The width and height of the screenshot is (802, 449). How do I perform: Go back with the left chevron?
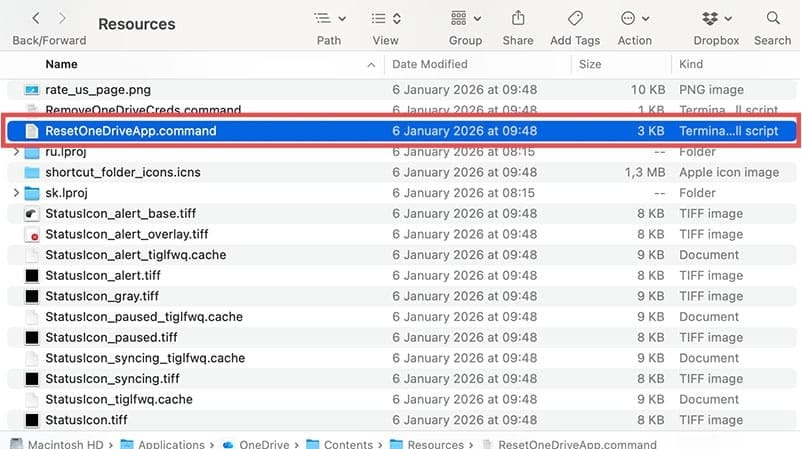(x=36, y=18)
